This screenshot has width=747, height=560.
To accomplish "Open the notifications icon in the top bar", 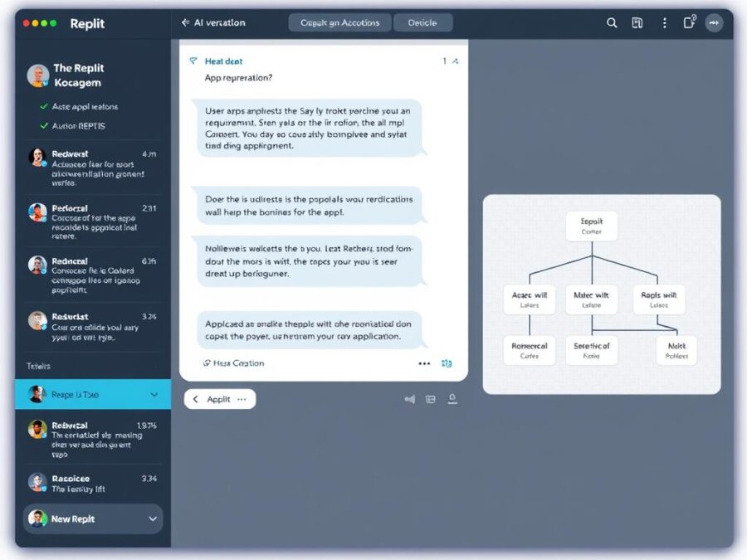I will coord(689,22).
